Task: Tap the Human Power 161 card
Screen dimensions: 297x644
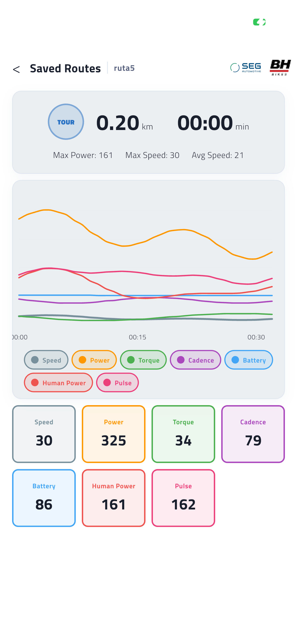Action: pyautogui.click(x=114, y=498)
